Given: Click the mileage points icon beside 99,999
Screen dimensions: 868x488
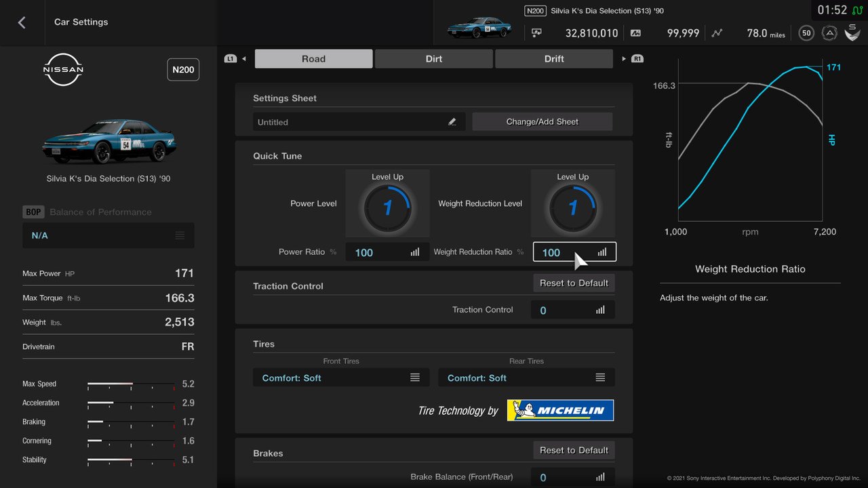Looking at the screenshot, I should tap(635, 33).
